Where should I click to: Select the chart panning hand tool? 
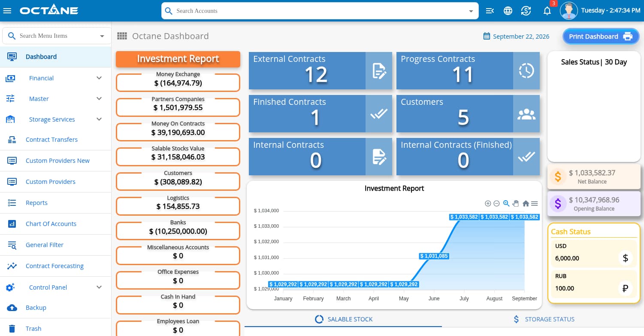pos(516,204)
